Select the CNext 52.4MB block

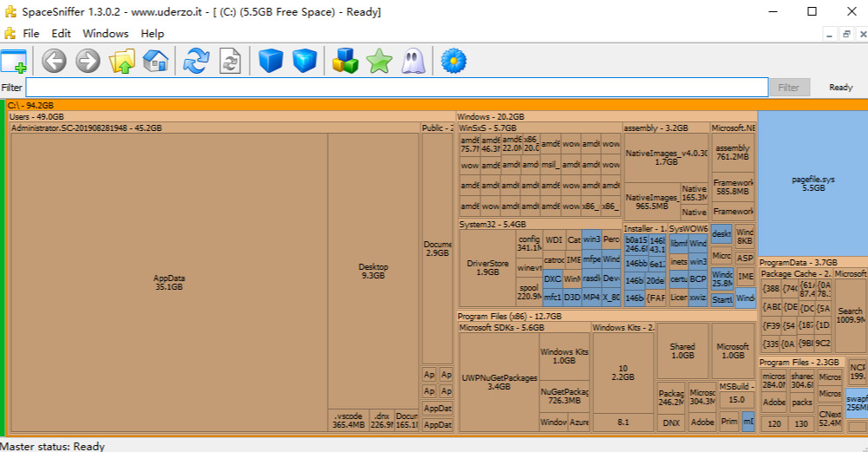click(x=830, y=419)
